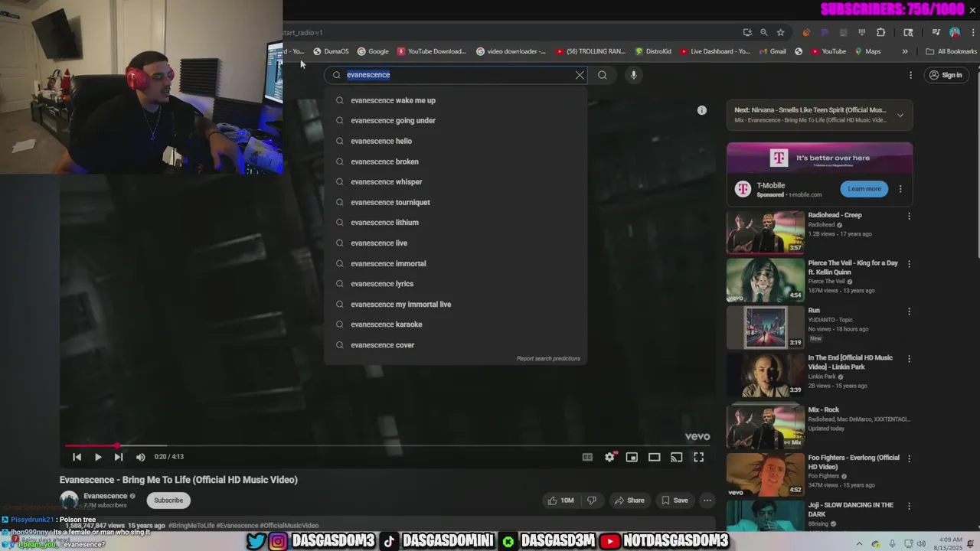Mute the video volume icon

140,457
